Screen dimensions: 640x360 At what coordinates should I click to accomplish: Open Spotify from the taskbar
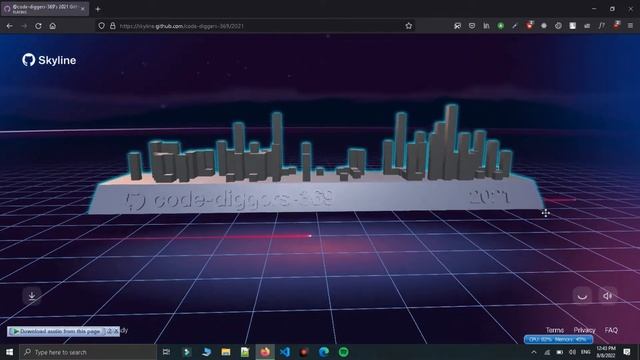(344, 352)
